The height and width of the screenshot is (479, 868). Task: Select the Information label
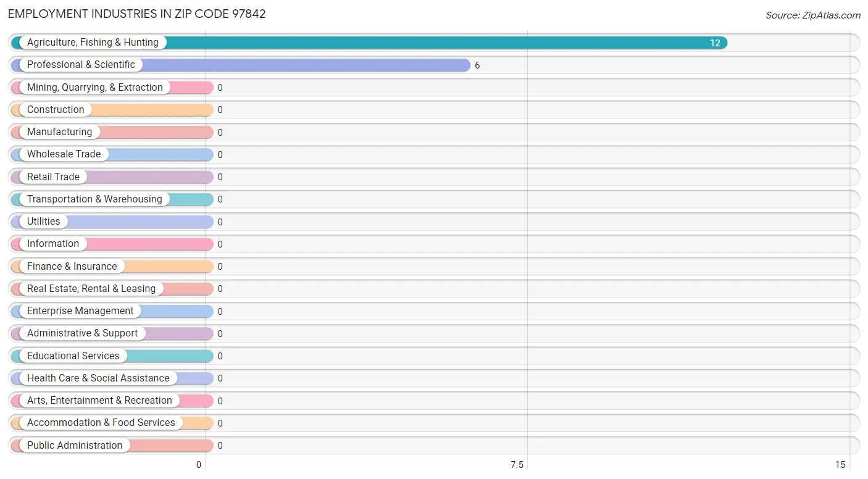53,244
